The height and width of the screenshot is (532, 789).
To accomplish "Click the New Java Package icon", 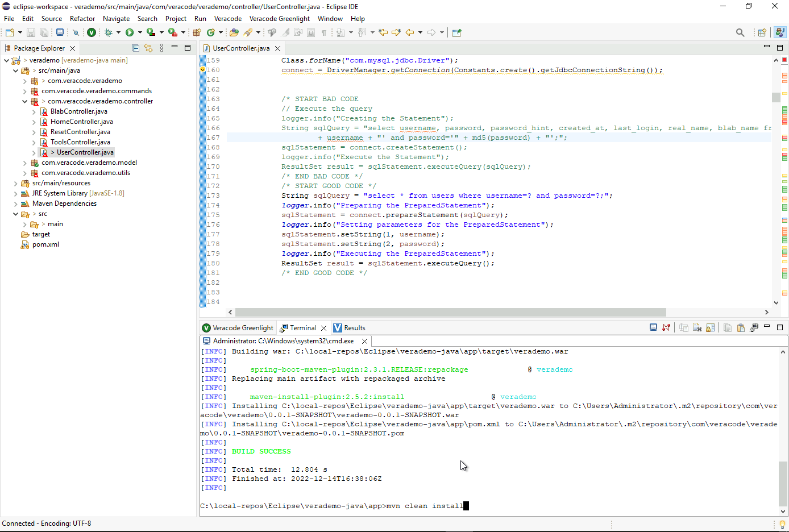I will [x=197, y=32].
